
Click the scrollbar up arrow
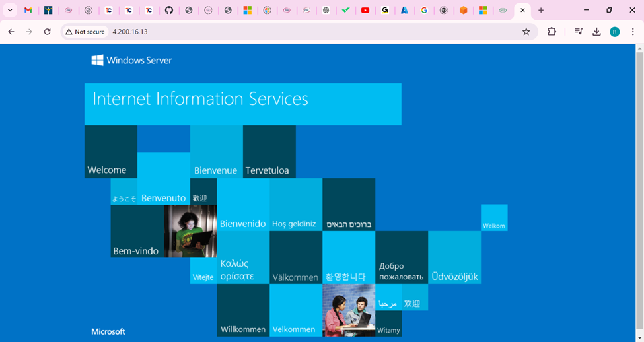pos(639,48)
